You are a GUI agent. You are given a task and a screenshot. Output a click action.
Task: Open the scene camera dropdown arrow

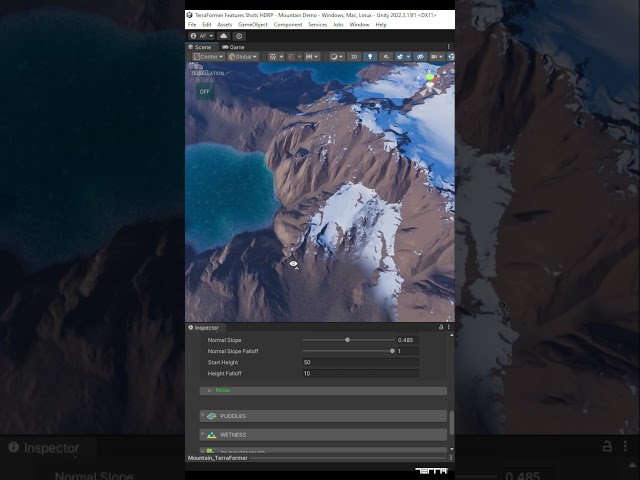point(442,57)
